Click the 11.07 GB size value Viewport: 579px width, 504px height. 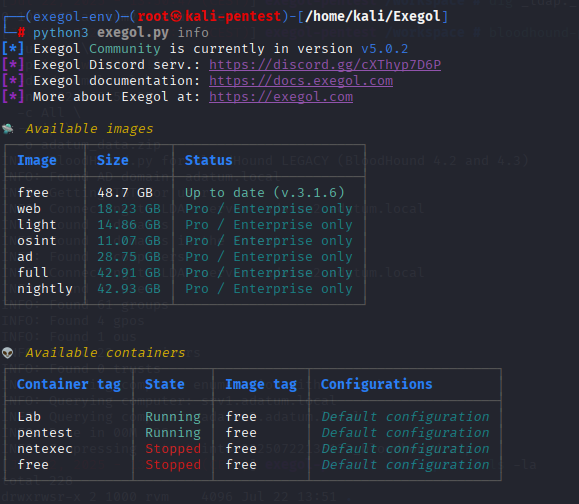[129, 241]
